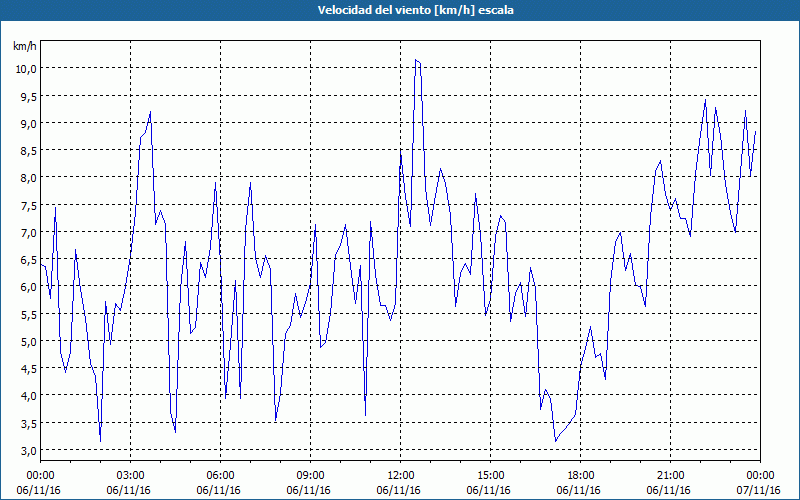Screen dimensions: 800x500
Task: Click the '12:00' time axis label
Action: pos(401,476)
